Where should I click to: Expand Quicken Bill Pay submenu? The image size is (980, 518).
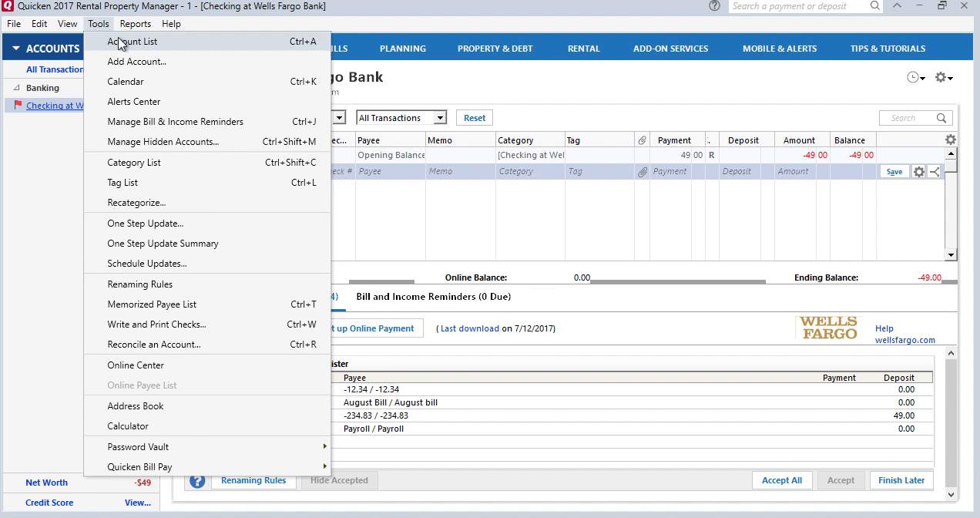(x=207, y=466)
